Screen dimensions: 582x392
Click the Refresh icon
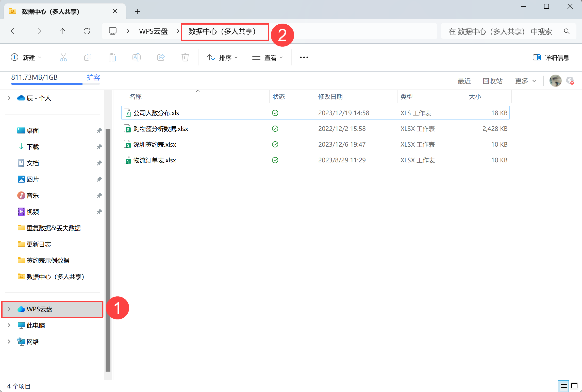(87, 31)
